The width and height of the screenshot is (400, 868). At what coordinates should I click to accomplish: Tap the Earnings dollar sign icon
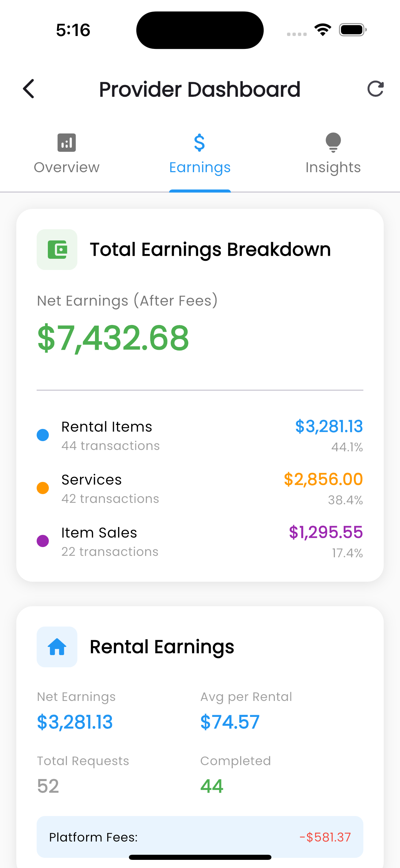(x=199, y=142)
